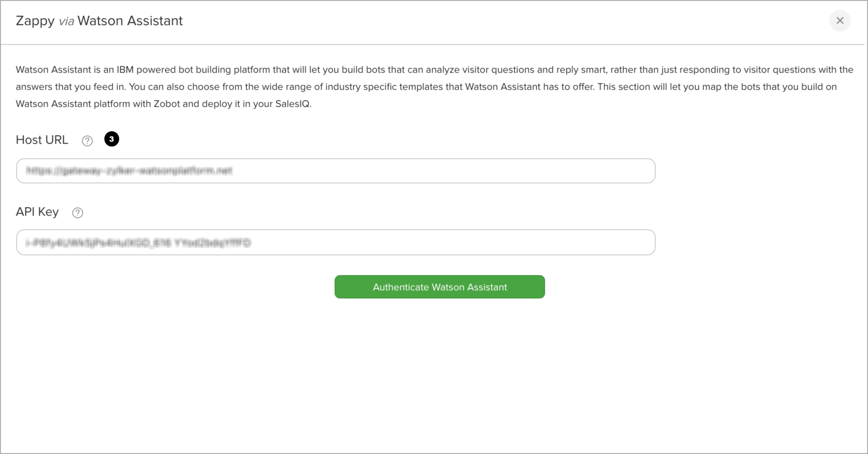Screen dimensions: 868x454
Task: Open the help tooltip beside Host URL
Action: (87, 141)
